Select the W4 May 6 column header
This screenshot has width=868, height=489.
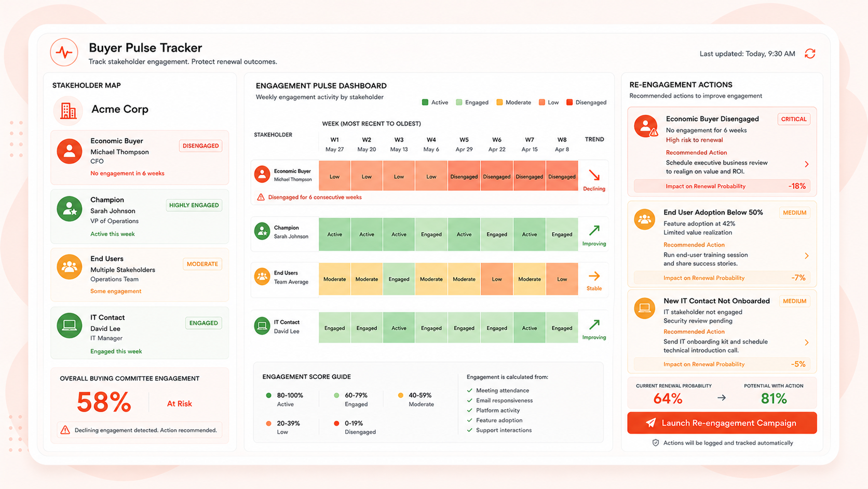431,144
